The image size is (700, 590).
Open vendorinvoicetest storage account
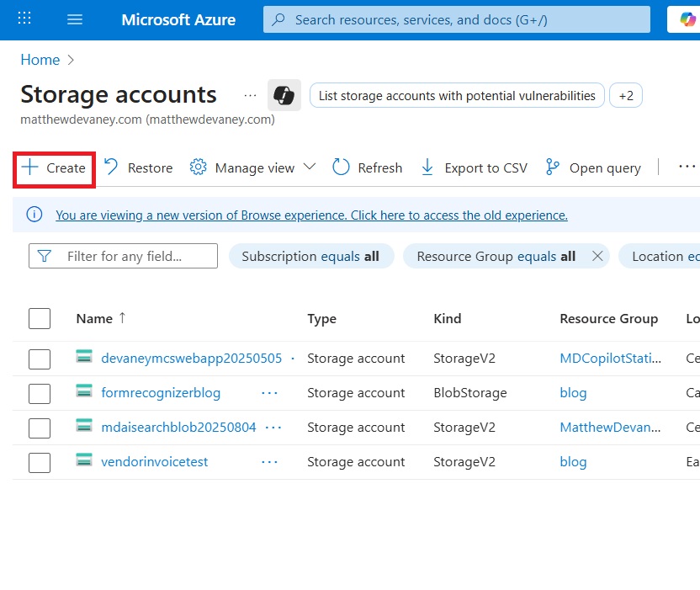tap(155, 461)
